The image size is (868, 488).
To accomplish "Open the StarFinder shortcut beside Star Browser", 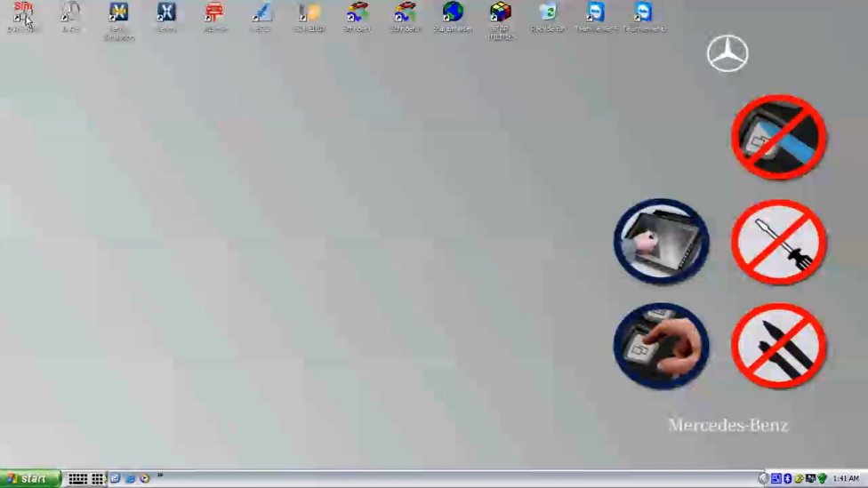I will (405, 17).
